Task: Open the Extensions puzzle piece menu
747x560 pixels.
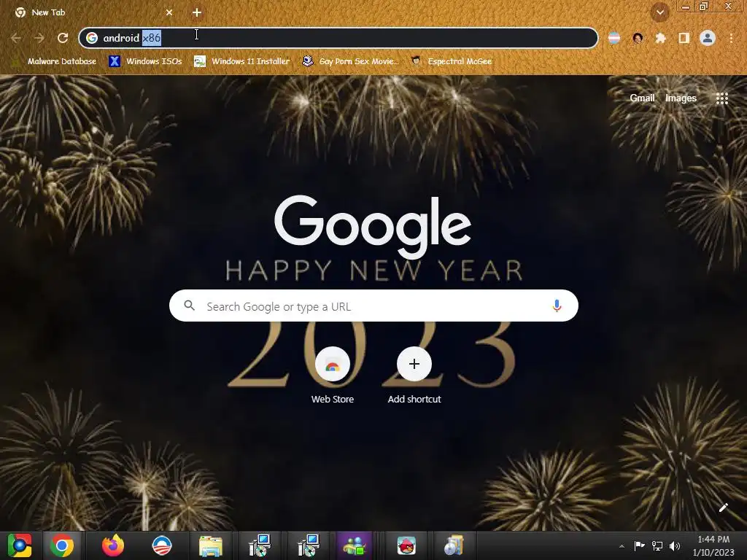Action: (x=661, y=38)
